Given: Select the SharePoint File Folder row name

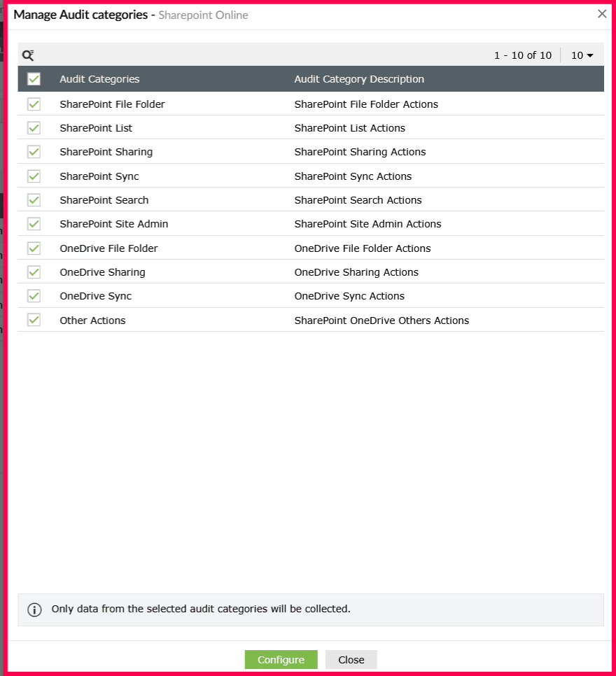Looking at the screenshot, I should (x=112, y=104).
